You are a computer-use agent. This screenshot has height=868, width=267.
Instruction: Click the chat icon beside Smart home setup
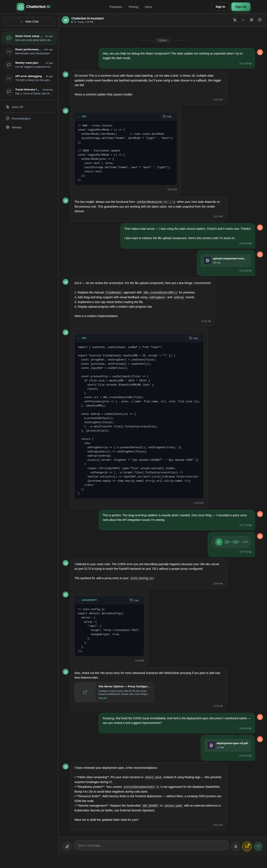tap(9, 38)
